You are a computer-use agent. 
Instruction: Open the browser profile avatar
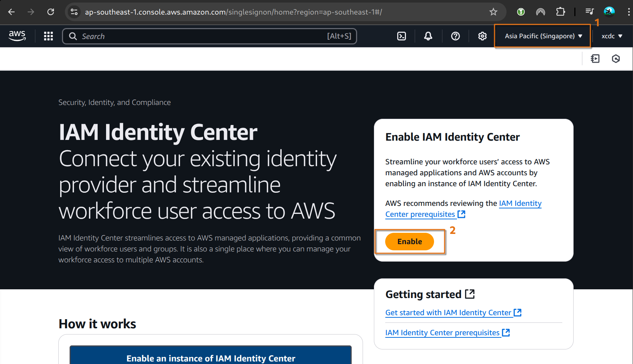pyautogui.click(x=609, y=12)
